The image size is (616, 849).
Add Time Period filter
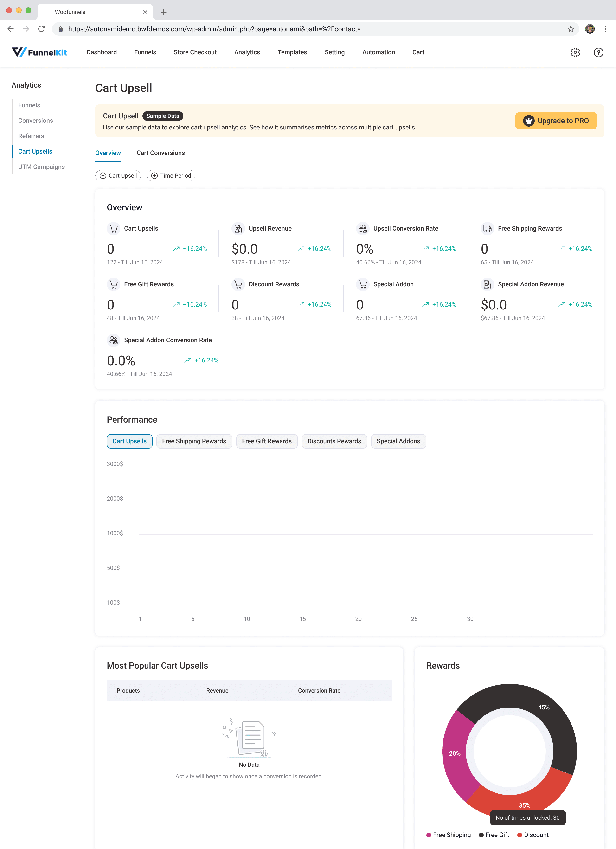point(171,176)
